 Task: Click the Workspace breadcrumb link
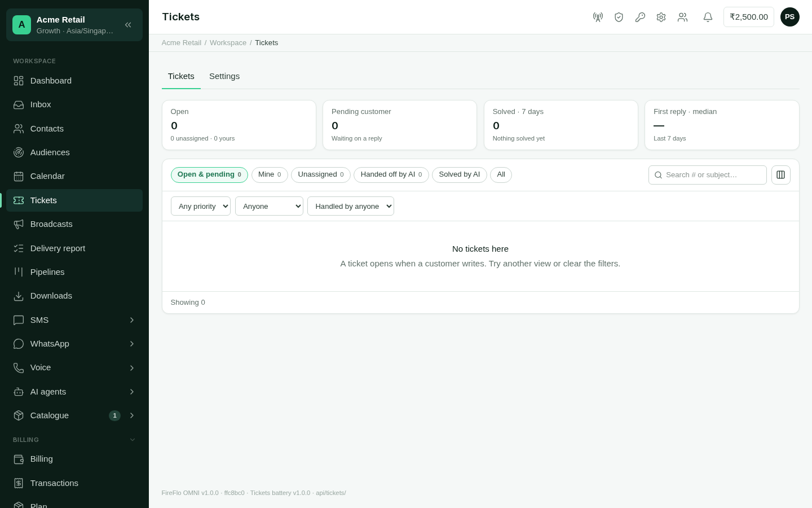[x=228, y=43]
